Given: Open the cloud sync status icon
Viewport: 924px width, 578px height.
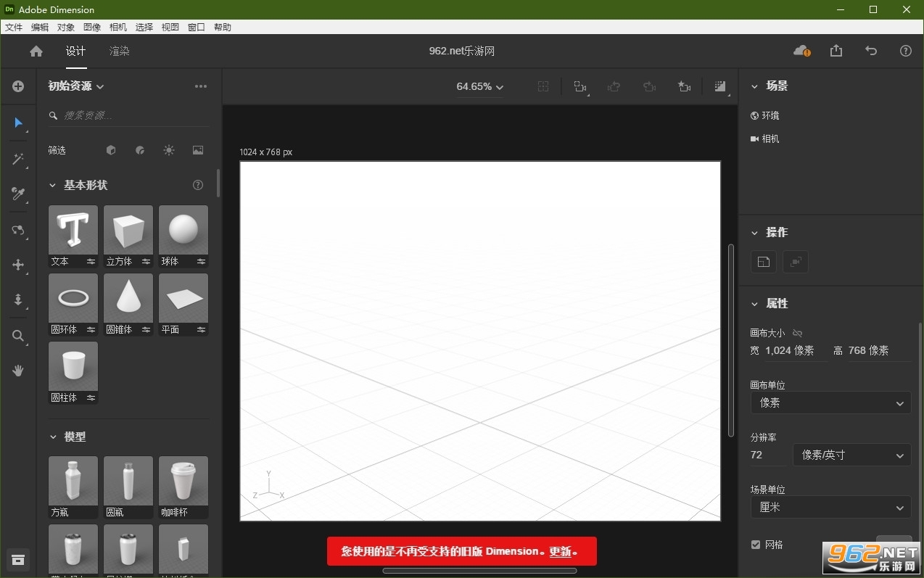Looking at the screenshot, I should click(801, 51).
